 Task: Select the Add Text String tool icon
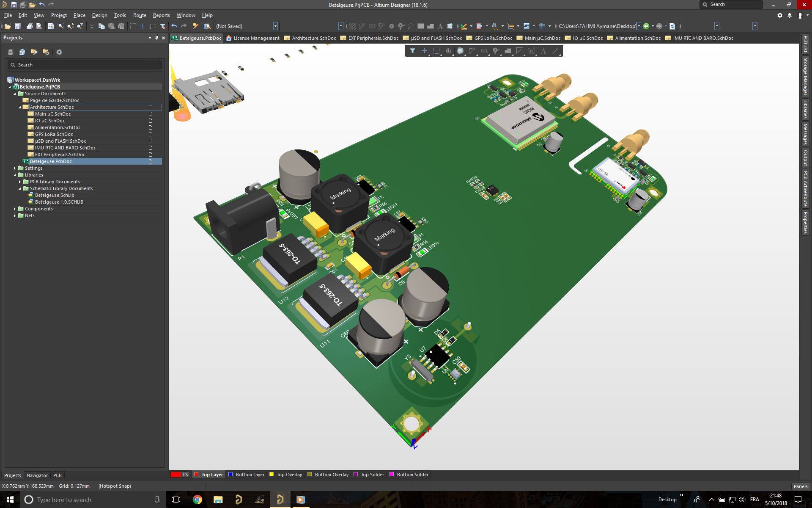(543, 51)
